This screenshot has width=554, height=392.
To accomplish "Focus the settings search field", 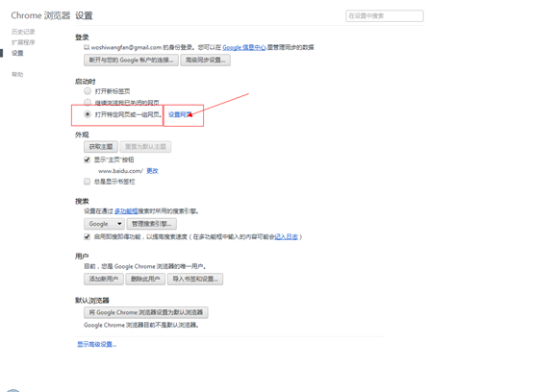I will coord(385,16).
